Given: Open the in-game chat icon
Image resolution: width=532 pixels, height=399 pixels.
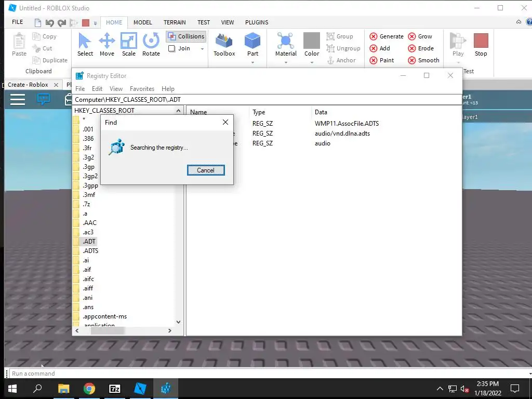Looking at the screenshot, I should (x=44, y=99).
